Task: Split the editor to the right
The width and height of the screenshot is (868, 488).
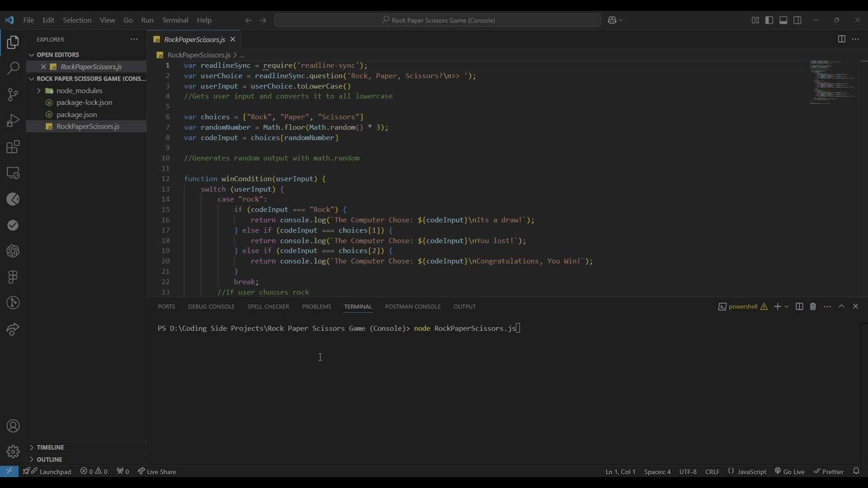Action: (841, 39)
